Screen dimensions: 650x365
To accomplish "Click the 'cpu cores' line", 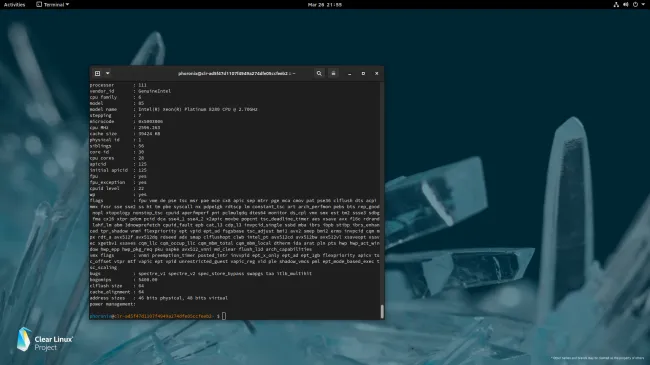I will tap(117, 158).
